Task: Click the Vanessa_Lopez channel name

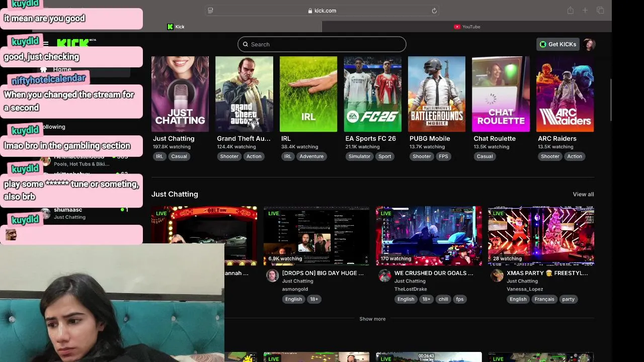Action: (525, 289)
